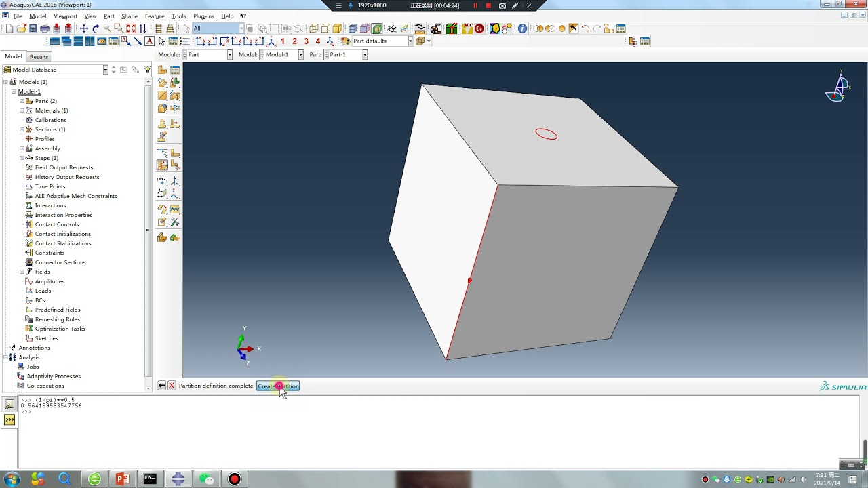The height and width of the screenshot is (488, 868).
Task: Click the Print icon in toolbar
Action: point(45,28)
